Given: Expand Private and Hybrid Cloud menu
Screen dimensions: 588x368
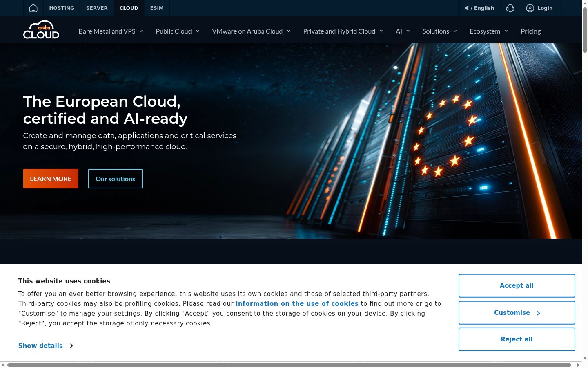Looking at the screenshot, I should (343, 31).
